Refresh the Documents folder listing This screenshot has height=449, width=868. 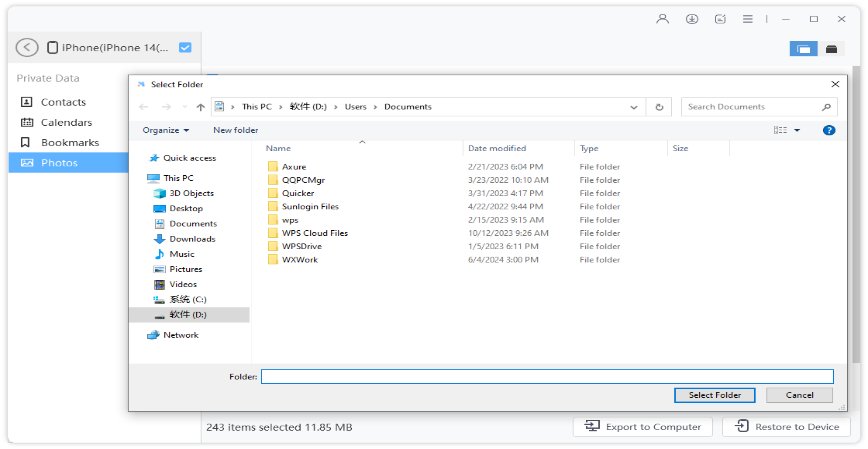(x=659, y=107)
